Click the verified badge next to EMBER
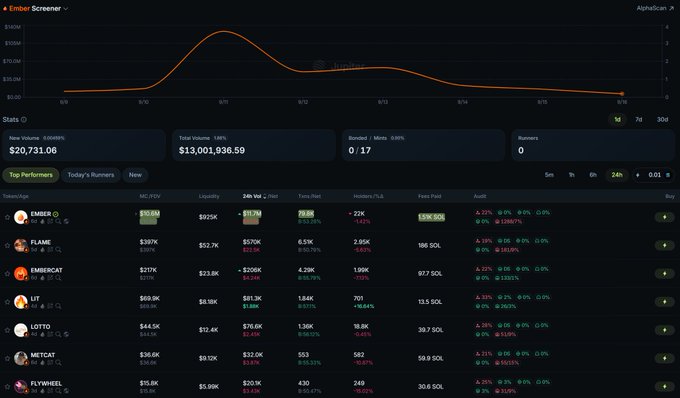This screenshot has width=680, height=398. (56, 214)
